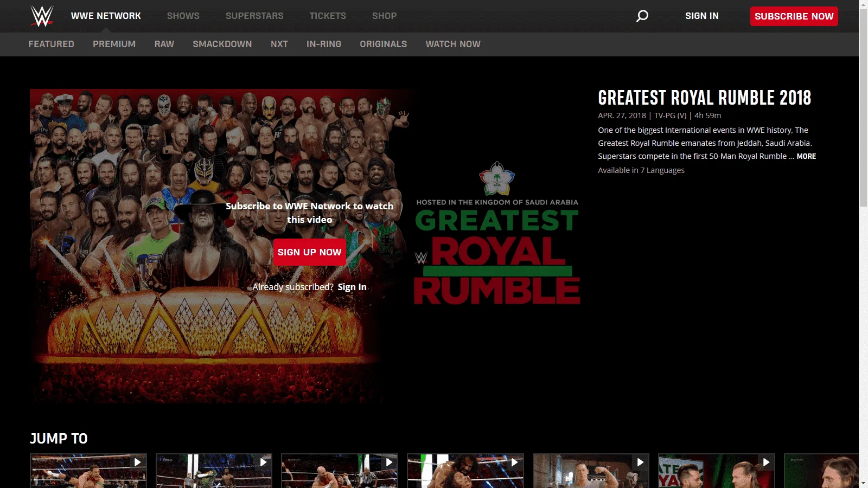Select the Premium tab

click(x=114, y=44)
